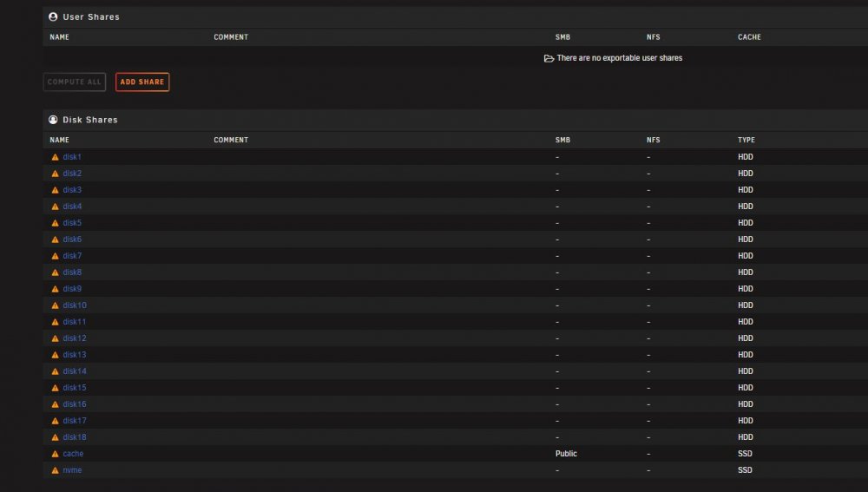Click the warning icon next to disk10
This screenshot has width=868, height=492.
55,305
